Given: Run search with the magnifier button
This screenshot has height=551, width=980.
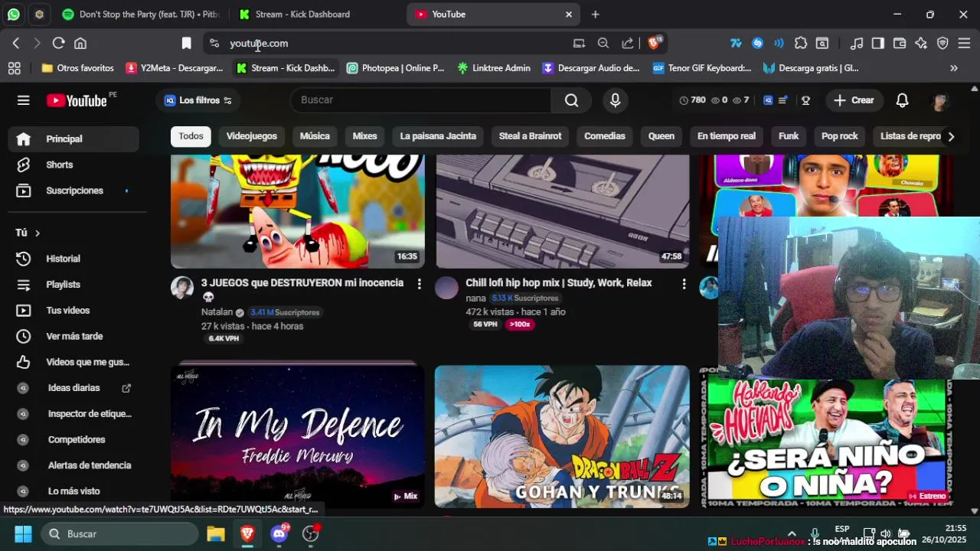Looking at the screenshot, I should point(571,100).
